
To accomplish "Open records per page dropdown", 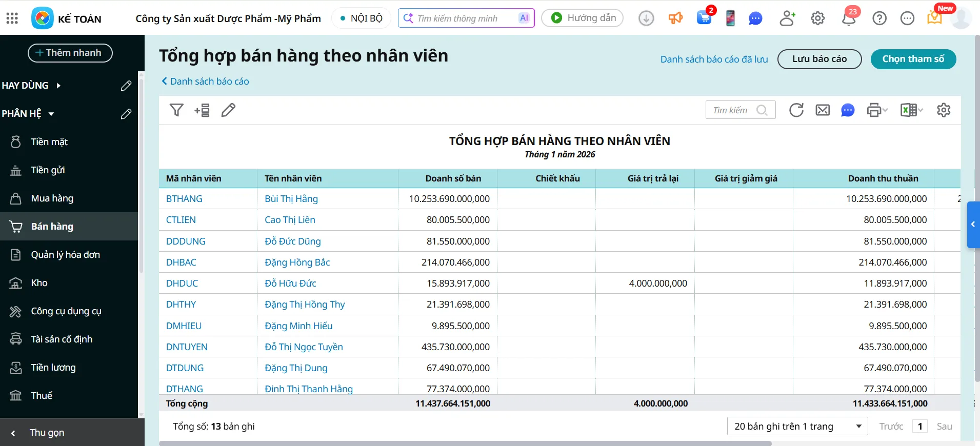I will click(797, 427).
